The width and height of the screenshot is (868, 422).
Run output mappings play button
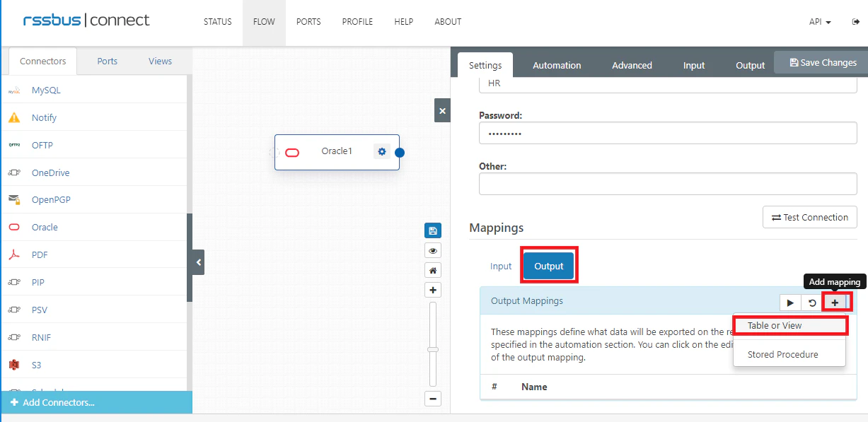tap(790, 303)
